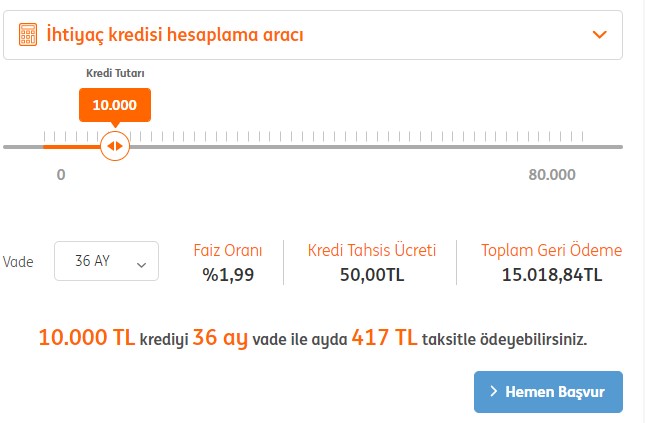Click the 0 minimum label under slider
The width and height of the screenshot is (645, 423).
point(61,175)
